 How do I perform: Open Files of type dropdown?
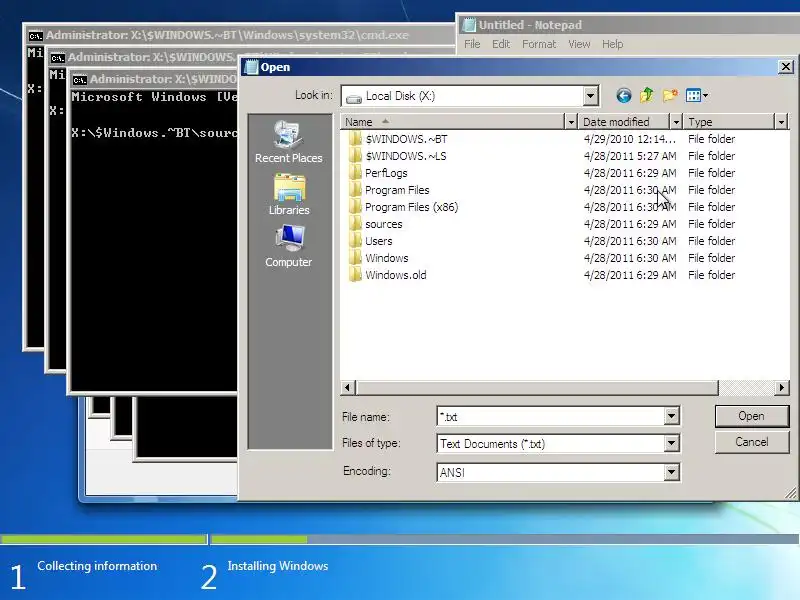coord(671,443)
